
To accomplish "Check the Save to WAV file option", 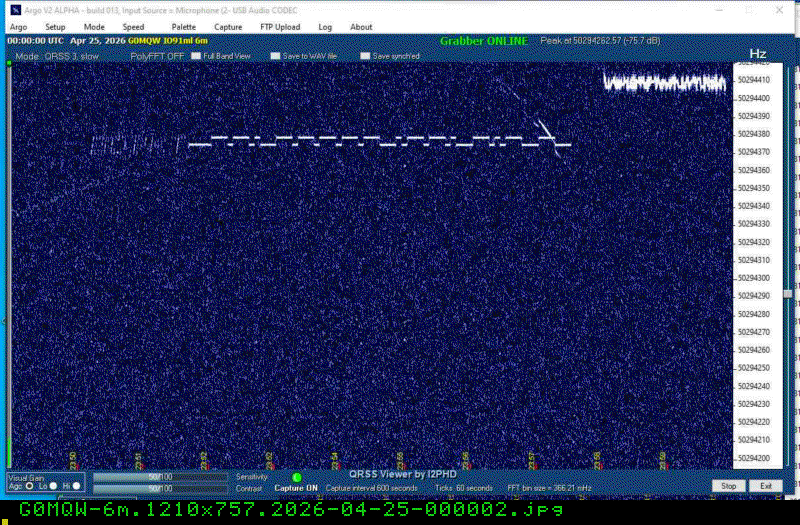I will (277, 57).
